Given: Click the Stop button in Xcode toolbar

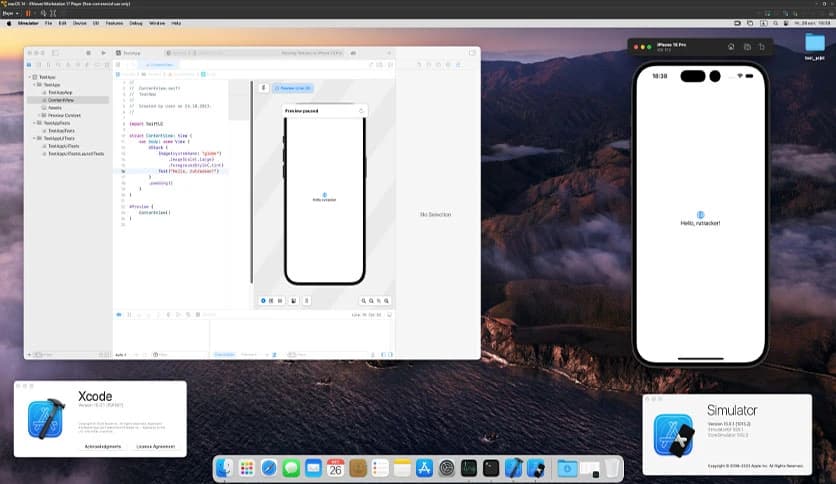Looking at the screenshot, I should (x=89, y=53).
